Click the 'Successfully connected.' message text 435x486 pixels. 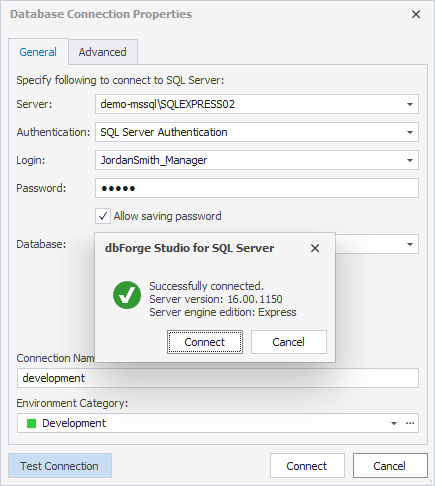[206, 286]
